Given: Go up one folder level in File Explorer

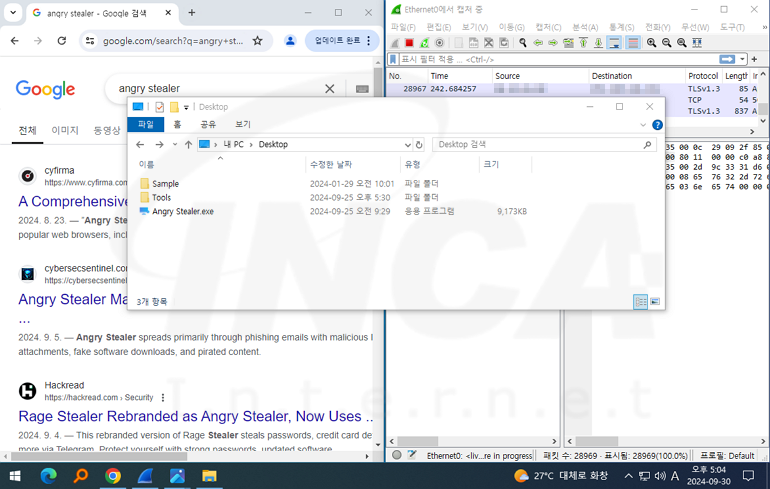Looking at the screenshot, I should 188,144.
